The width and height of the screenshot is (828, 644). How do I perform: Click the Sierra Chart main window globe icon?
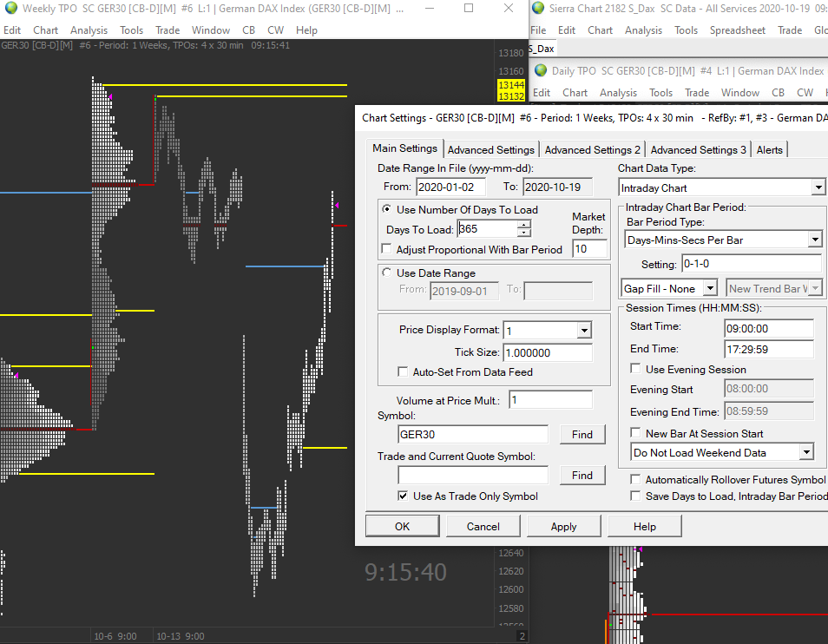538,8
